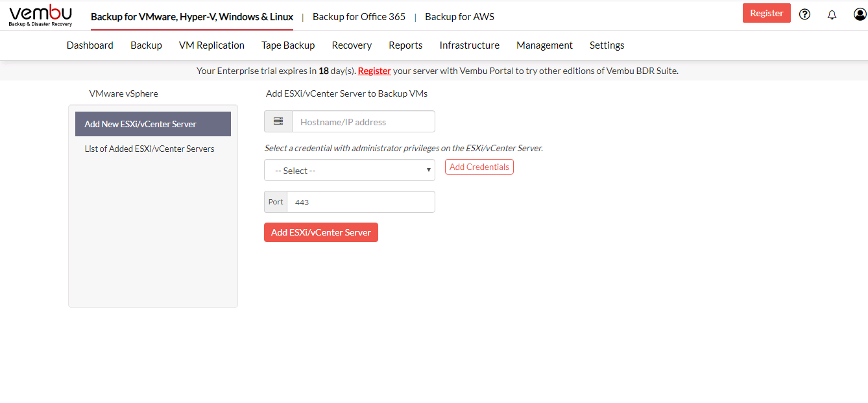Focus the Hostname/IP address input field

point(363,121)
